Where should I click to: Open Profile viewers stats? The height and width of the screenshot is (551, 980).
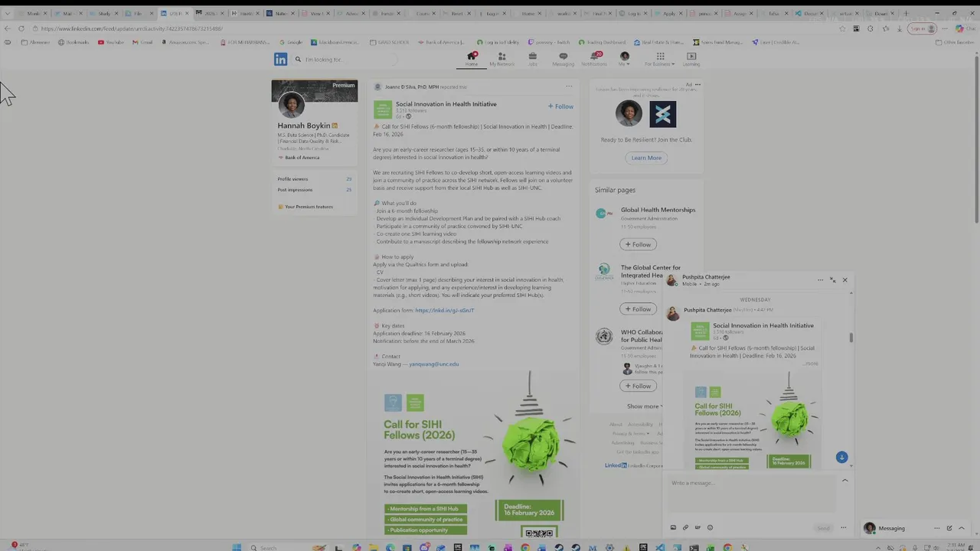315,179
